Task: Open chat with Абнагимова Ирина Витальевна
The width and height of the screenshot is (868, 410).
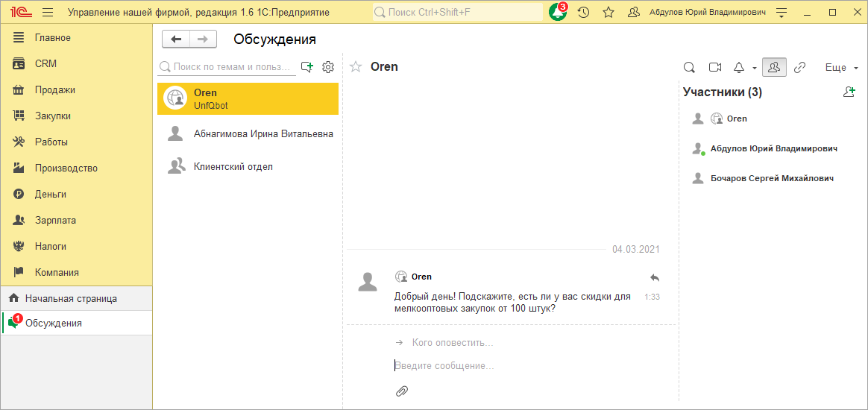Action: click(x=248, y=134)
